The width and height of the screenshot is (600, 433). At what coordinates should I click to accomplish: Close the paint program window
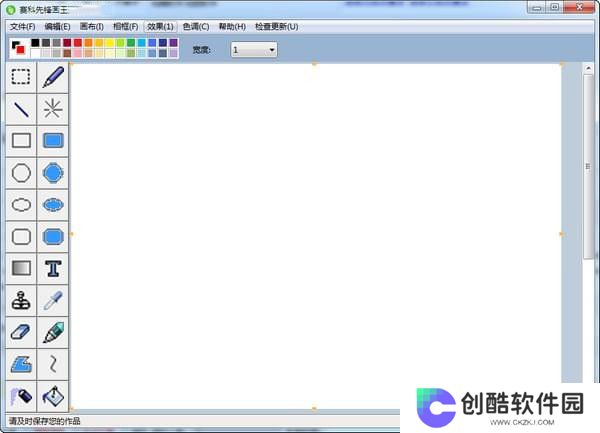pyautogui.click(x=579, y=7)
